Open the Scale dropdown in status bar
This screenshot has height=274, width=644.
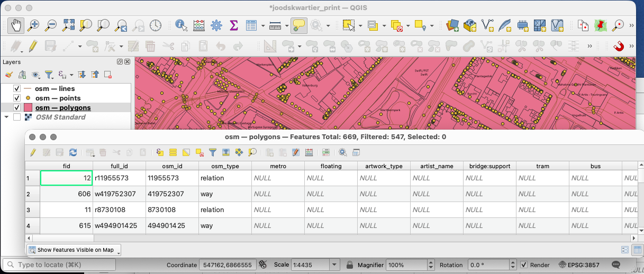click(334, 264)
